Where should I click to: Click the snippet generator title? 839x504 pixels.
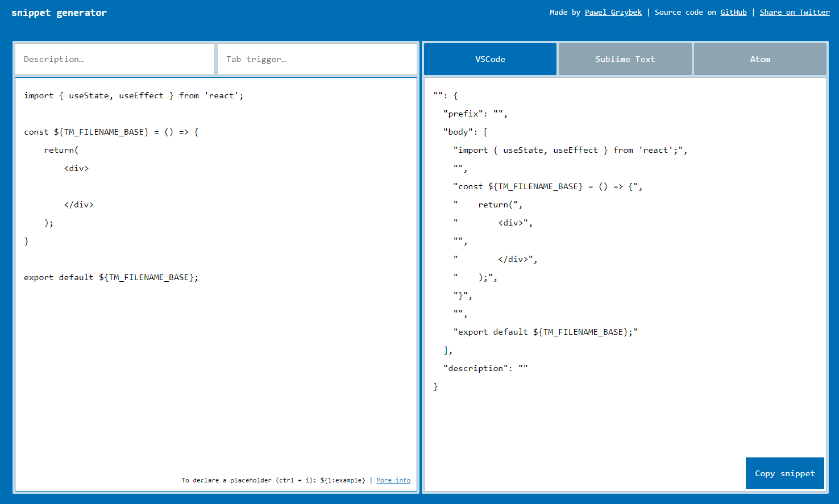pos(59,13)
